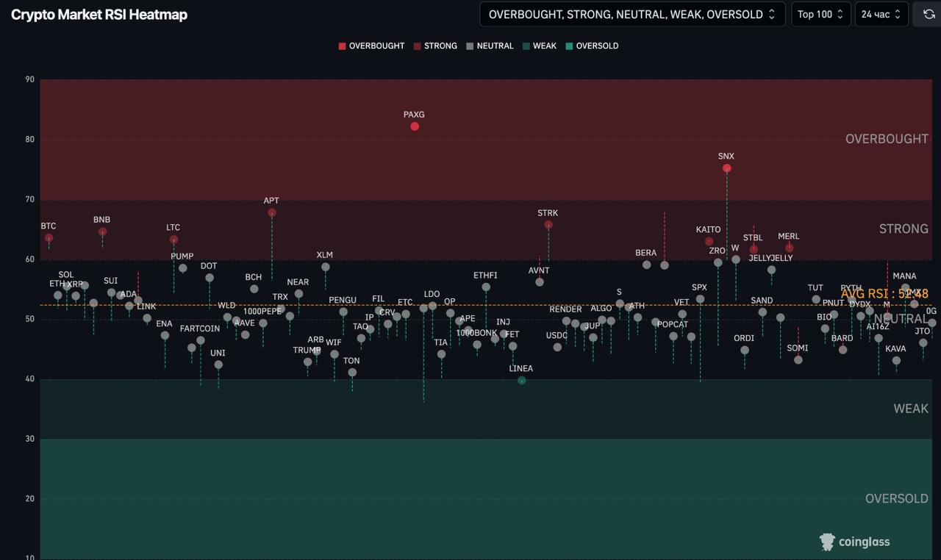
Task: Click the refresh icon button
Action: pos(927,14)
